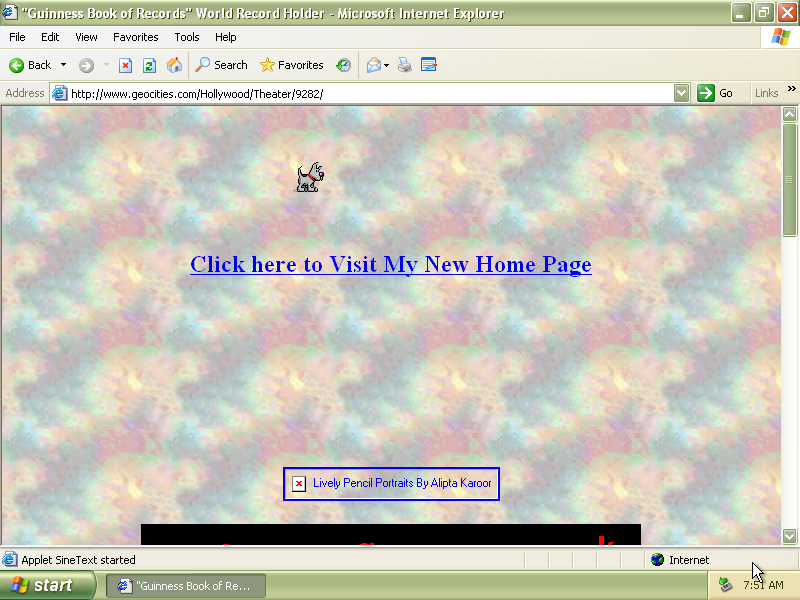Open the Favorites star panel

coord(291,65)
